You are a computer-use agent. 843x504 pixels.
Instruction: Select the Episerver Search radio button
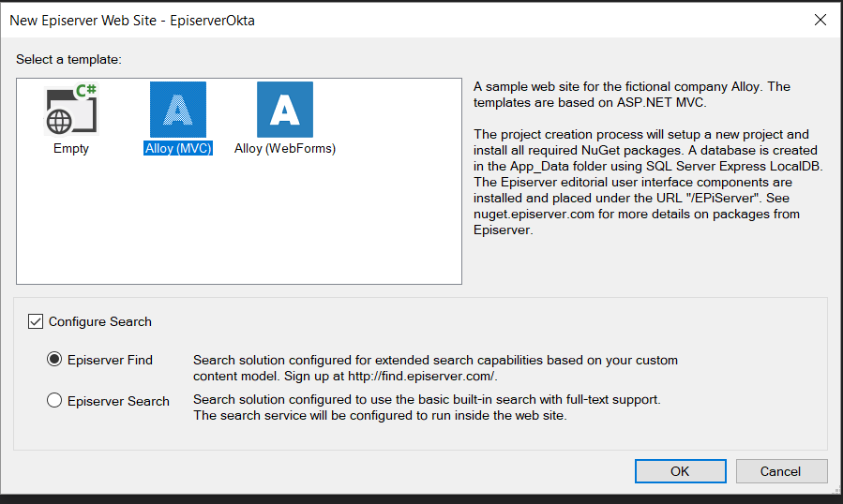54,401
